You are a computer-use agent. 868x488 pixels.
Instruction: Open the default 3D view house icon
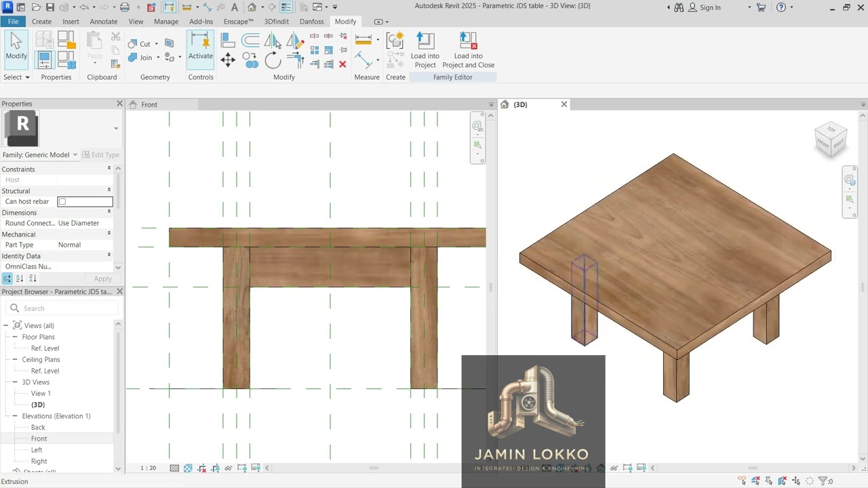pyautogui.click(x=252, y=7)
